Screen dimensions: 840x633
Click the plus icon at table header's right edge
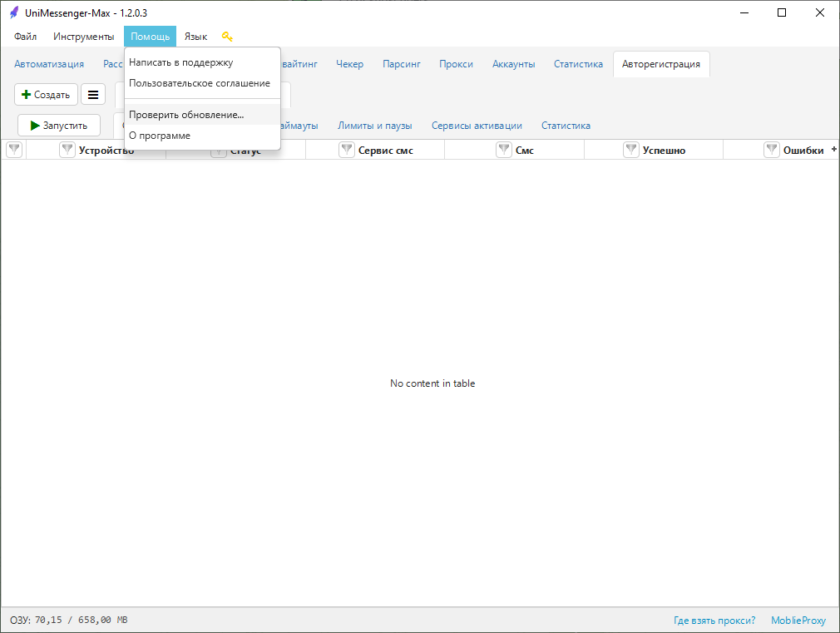pos(833,150)
